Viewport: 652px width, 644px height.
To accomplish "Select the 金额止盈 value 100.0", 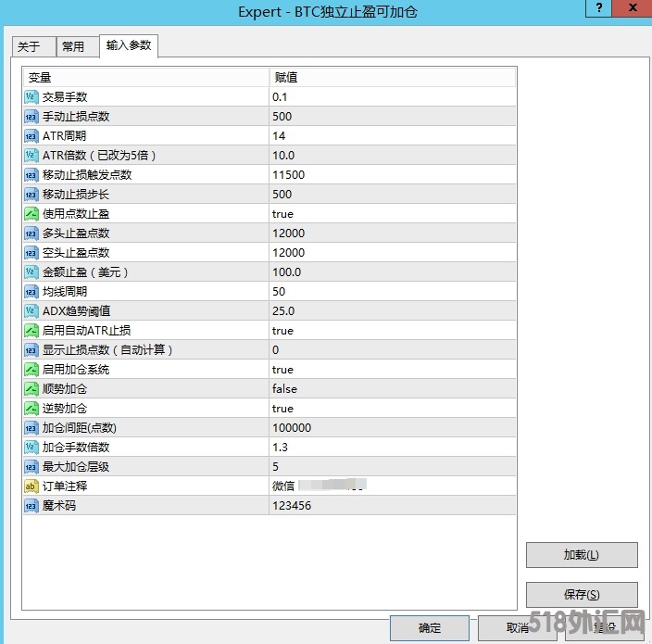I will point(287,272).
